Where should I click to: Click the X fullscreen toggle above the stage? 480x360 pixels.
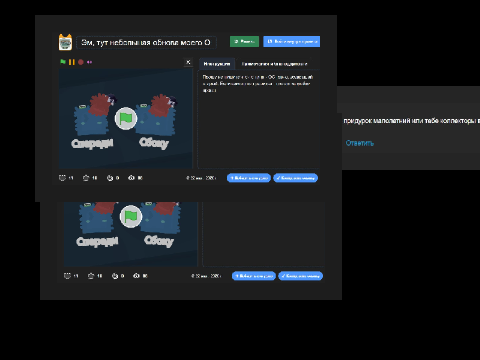coord(188,62)
